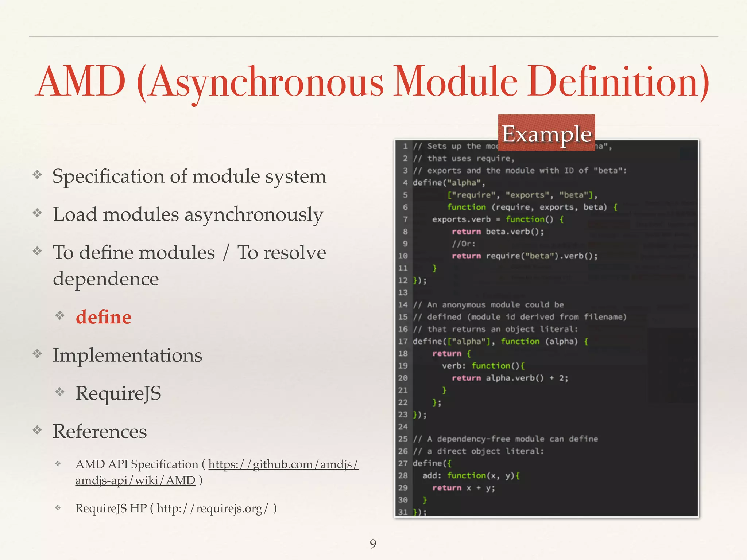This screenshot has width=747, height=560.
Task: Click code line 20 'return alpha.verb() + 2;'
Action: 510,378
